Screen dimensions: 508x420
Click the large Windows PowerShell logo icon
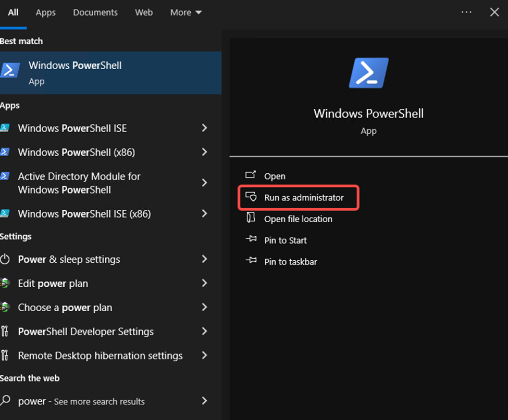(x=368, y=73)
